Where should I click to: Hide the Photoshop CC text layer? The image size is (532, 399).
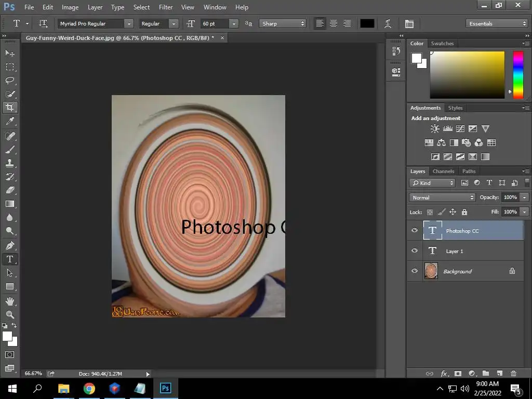click(414, 230)
